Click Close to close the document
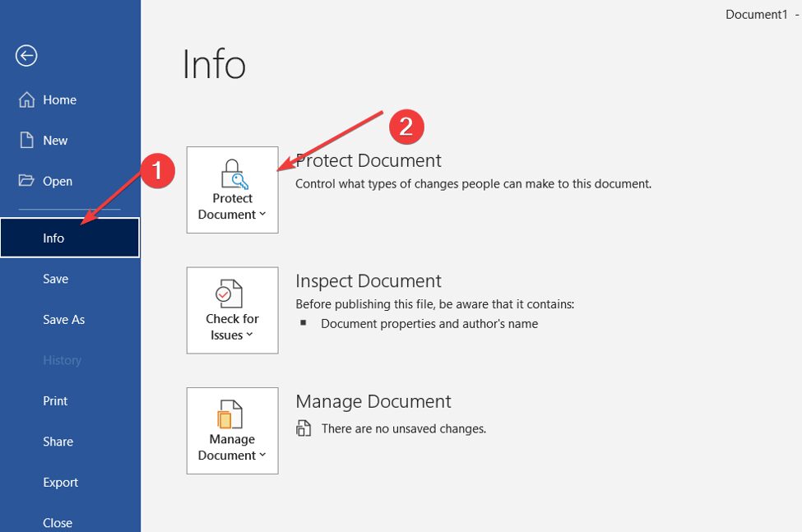The width and height of the screenshot is (802, 532). (x=57, y=522)
